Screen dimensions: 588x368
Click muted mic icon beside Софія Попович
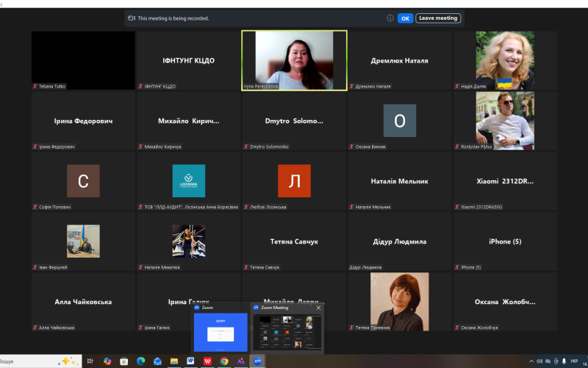click(35, 207)
